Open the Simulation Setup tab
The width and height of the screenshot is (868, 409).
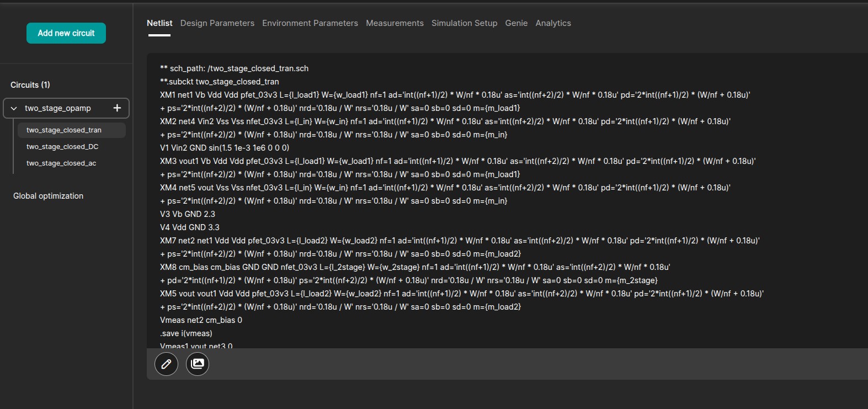click(464, 23)
